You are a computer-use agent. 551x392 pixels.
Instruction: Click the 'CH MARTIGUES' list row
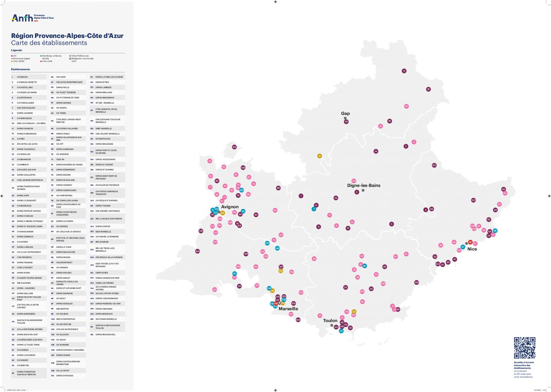107,139
